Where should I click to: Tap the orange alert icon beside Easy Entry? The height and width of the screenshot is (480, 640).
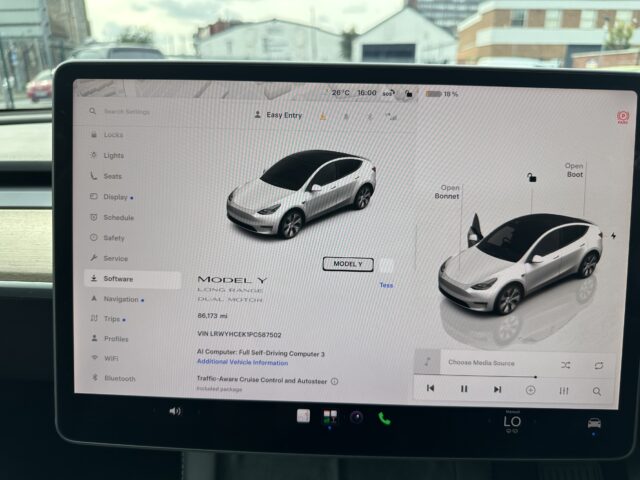323,117
